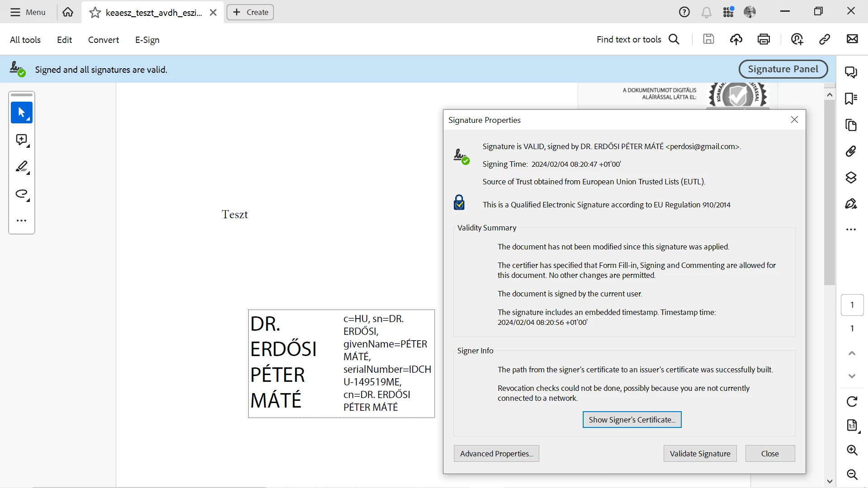This screenshot has height=488, width=868.
Task: Choose the freehand draw lasso tool
Action: coord(21,194)
